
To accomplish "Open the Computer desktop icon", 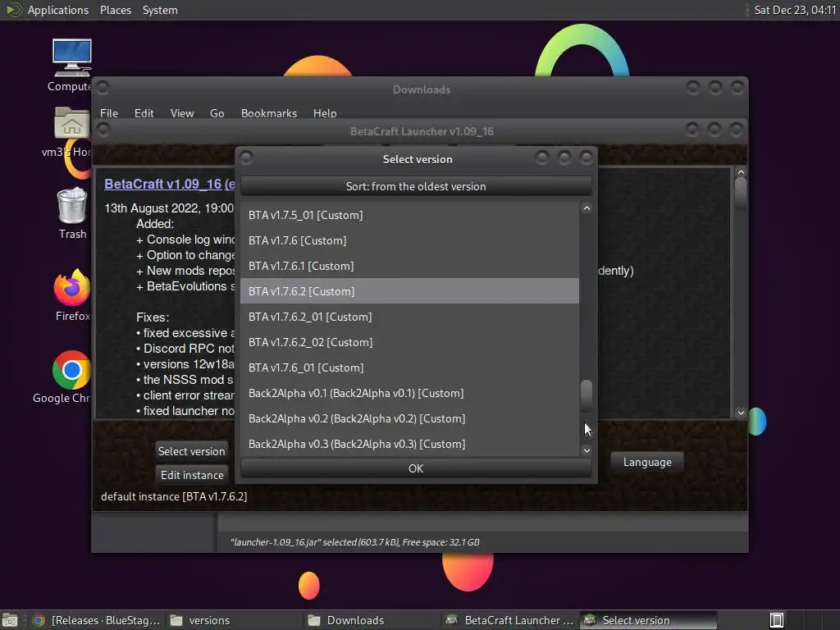I will pyautogui.click(x=71, y=58).
